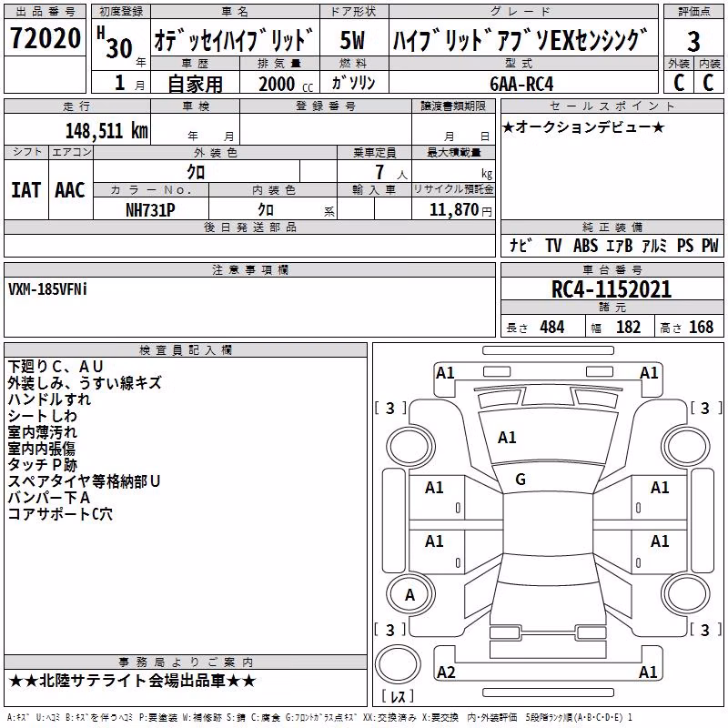The image size is (728, 728).
Task: Select the mileage 148,511 km
Action: click(106, 131)
